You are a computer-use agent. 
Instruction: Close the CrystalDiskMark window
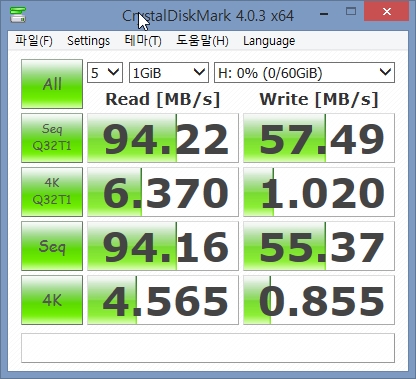coord(387,11)
